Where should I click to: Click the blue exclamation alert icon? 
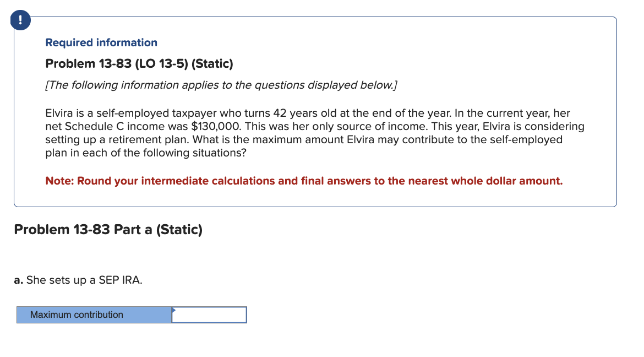pos(20,20)
